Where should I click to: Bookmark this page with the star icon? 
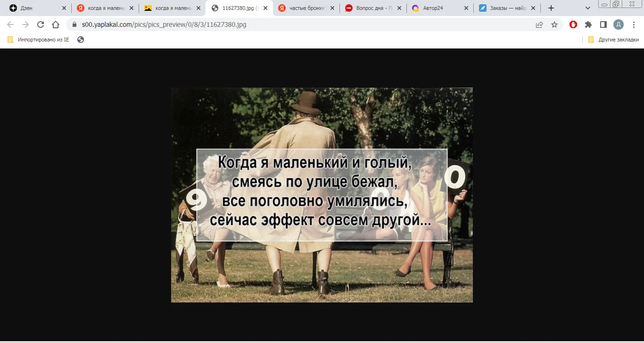(554, 24)
